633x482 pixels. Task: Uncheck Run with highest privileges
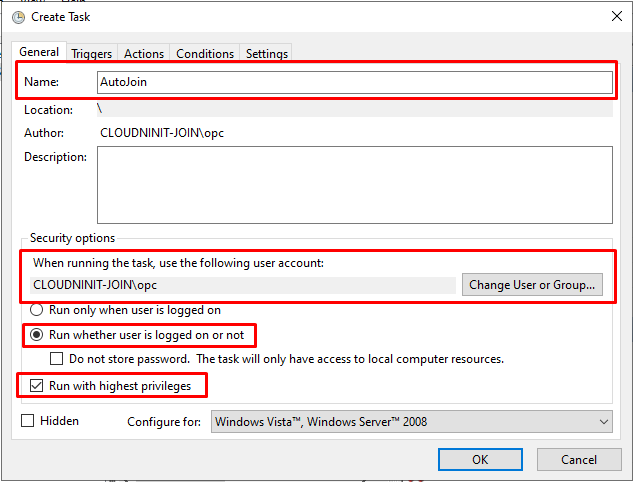pos(36,386)
